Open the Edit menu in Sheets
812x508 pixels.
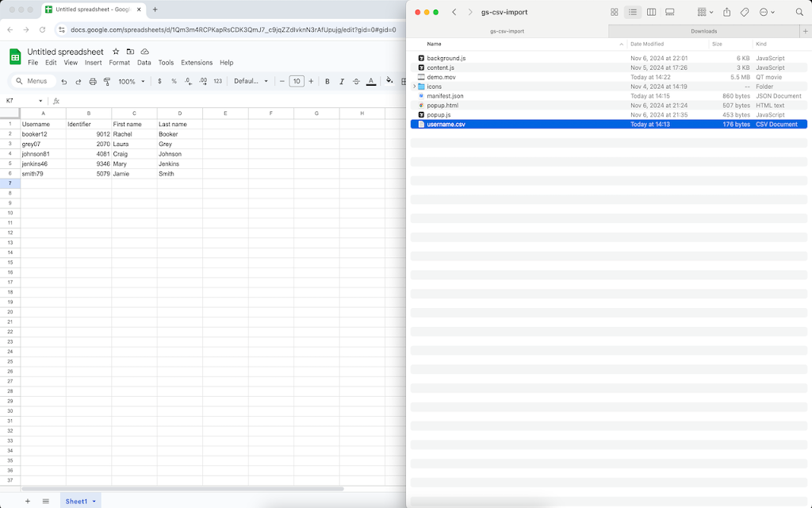click(51, 63)
